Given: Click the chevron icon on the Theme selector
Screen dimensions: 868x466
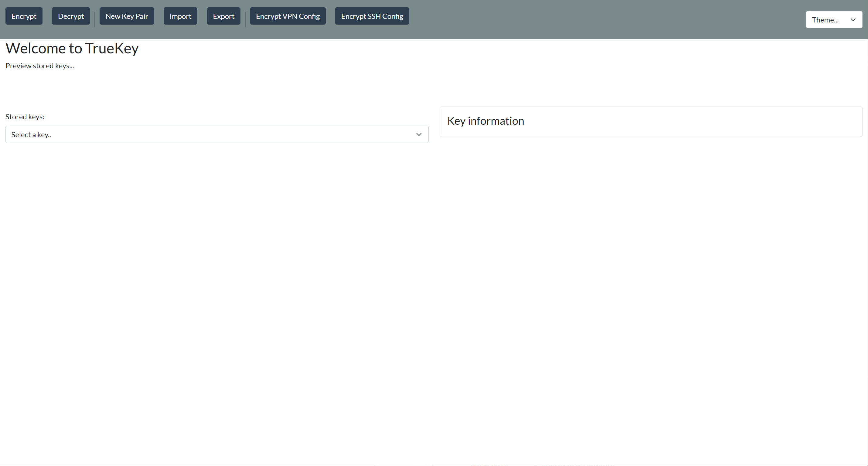Looking at the screenshot, I should (x=853, y=19).
